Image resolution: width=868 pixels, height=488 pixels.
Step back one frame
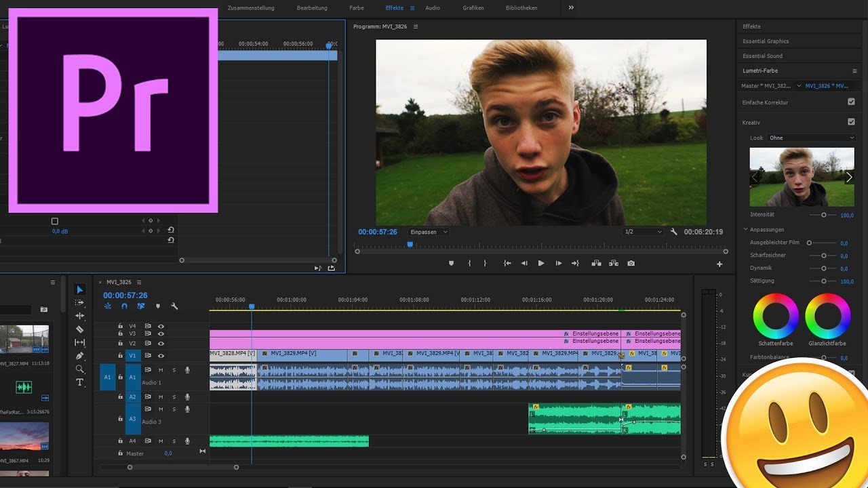[524, 263]
